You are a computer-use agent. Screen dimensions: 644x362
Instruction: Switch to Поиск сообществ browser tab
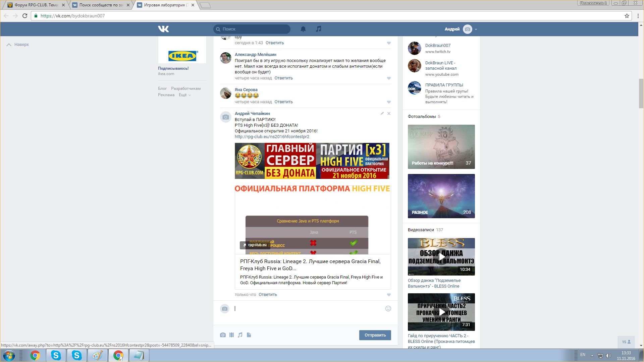pyautogui.click(x=101, y=5)
